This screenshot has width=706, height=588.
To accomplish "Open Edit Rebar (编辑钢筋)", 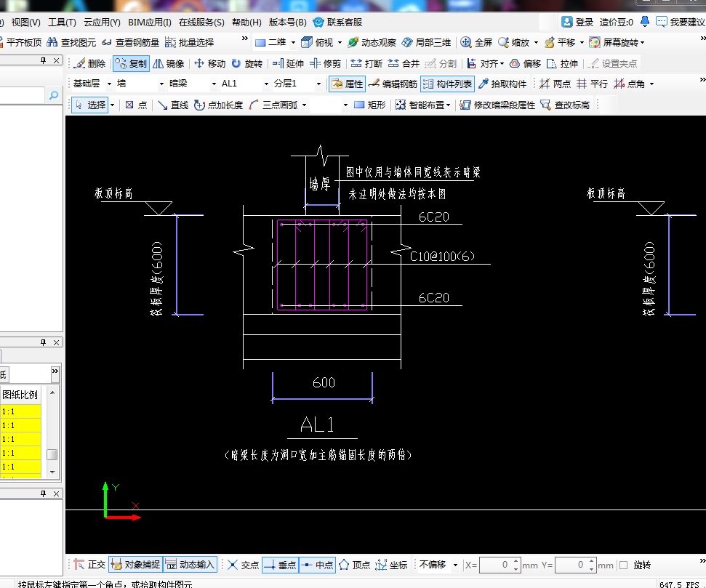I will 393,84.
